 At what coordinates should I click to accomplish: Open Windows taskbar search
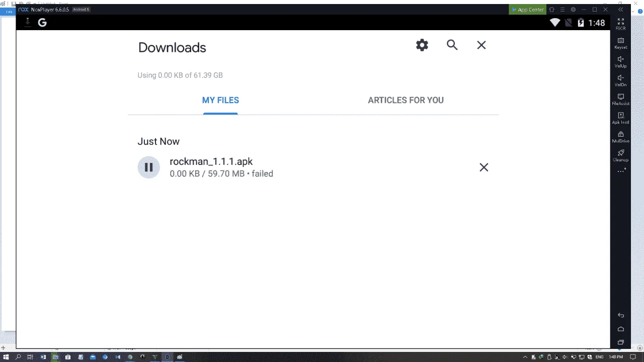click(18, 357)
